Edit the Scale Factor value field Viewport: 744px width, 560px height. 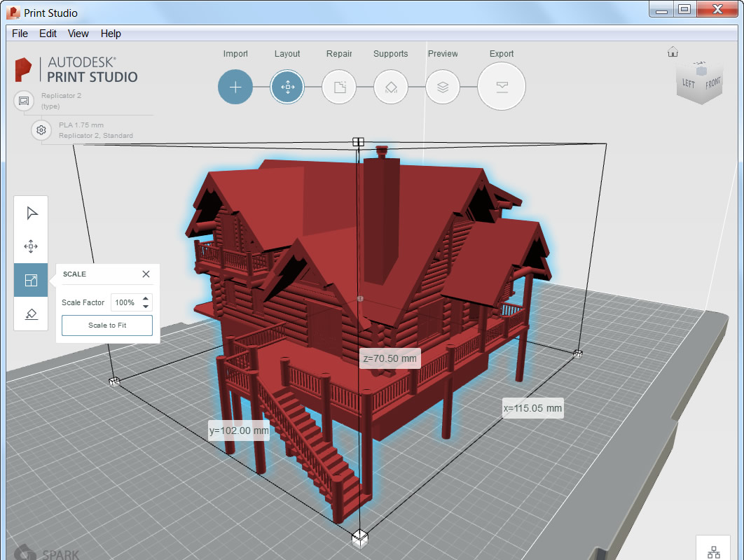tap(126, 302)
